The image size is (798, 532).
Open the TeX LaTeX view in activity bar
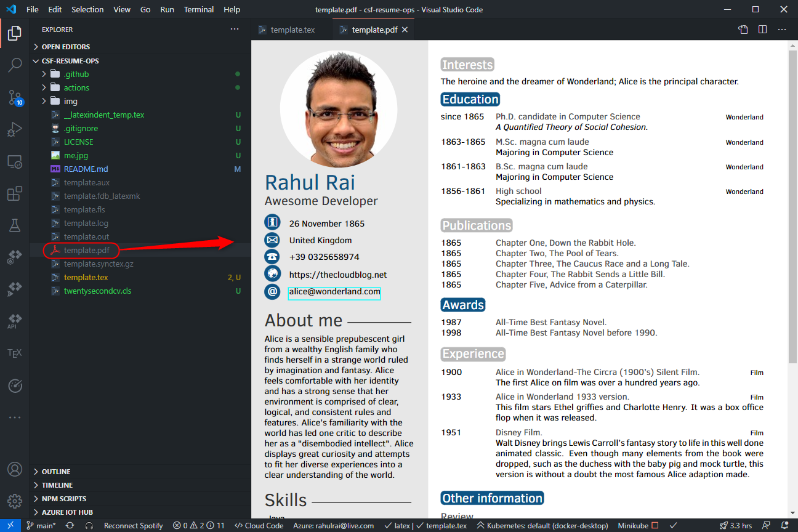(x=15, y=353)
